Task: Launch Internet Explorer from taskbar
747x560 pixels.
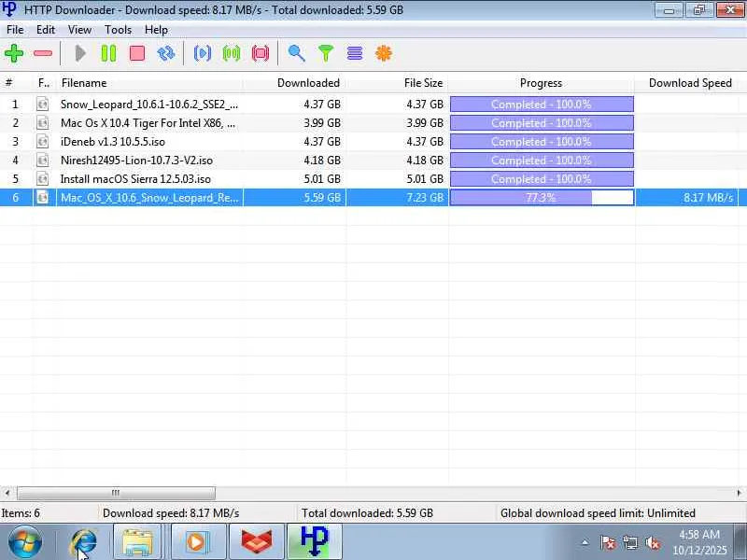Action: pyautogui.click(x=84, y=542)
